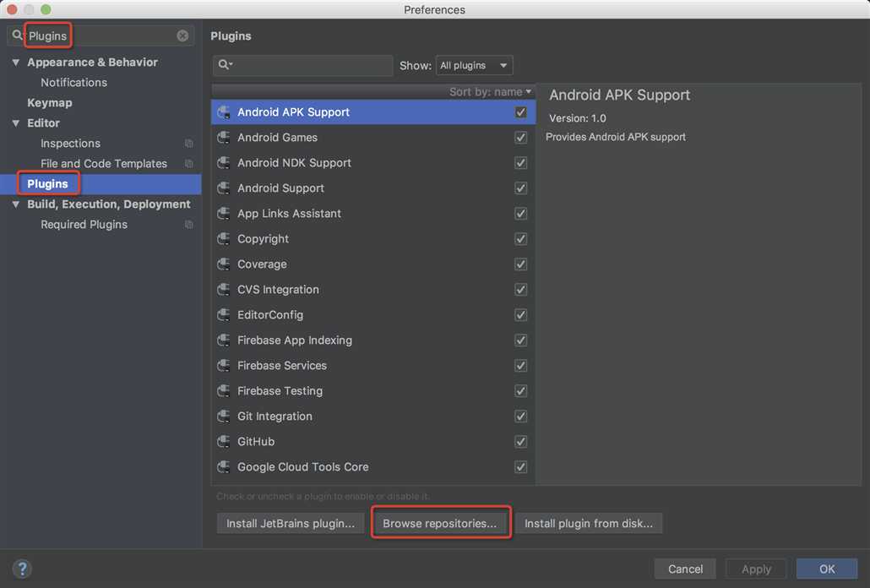This screenshot has width=870, height=588.
Task: Select Inspections in the settings tree
Action: [70, 143]
